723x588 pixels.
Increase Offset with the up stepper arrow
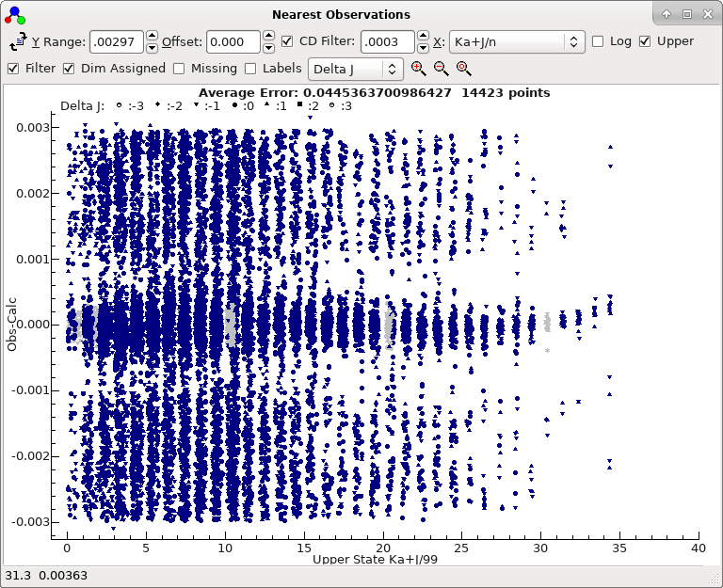point(269,36)
